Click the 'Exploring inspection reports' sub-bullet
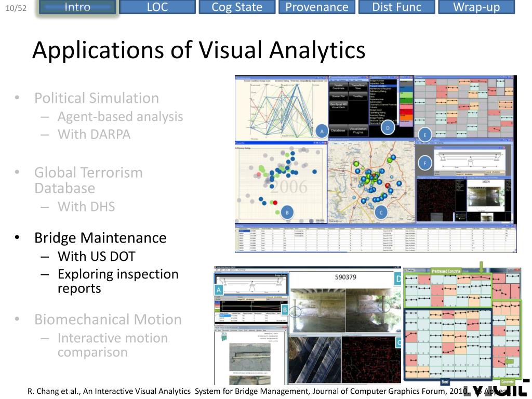532x399 pixels. (118, 281)
